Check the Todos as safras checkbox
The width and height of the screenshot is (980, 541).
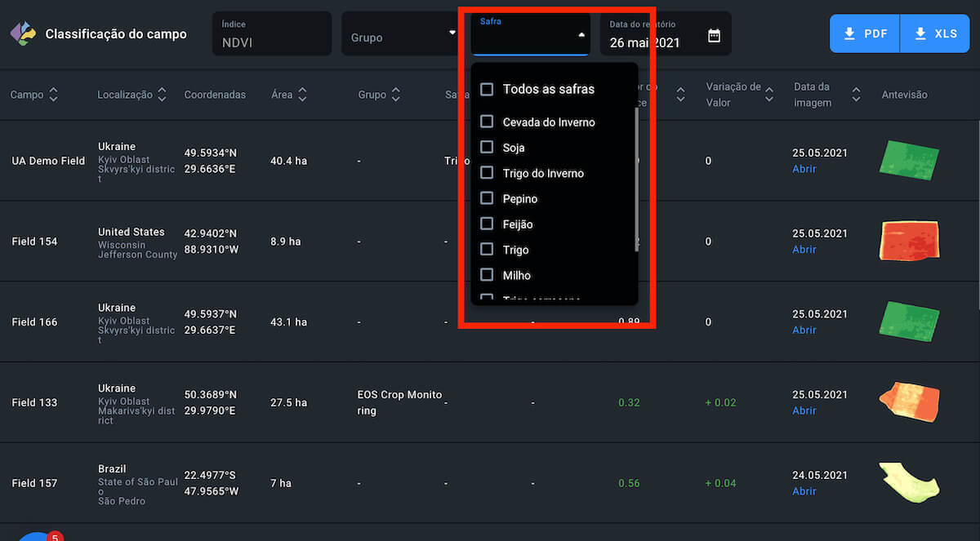coord(487,89)
